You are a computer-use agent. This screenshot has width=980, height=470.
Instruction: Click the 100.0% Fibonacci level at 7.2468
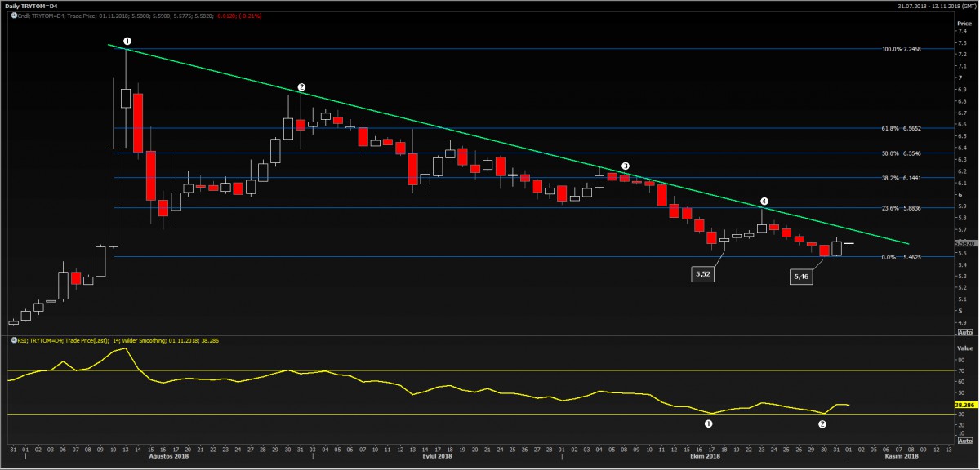pos(902,49)
